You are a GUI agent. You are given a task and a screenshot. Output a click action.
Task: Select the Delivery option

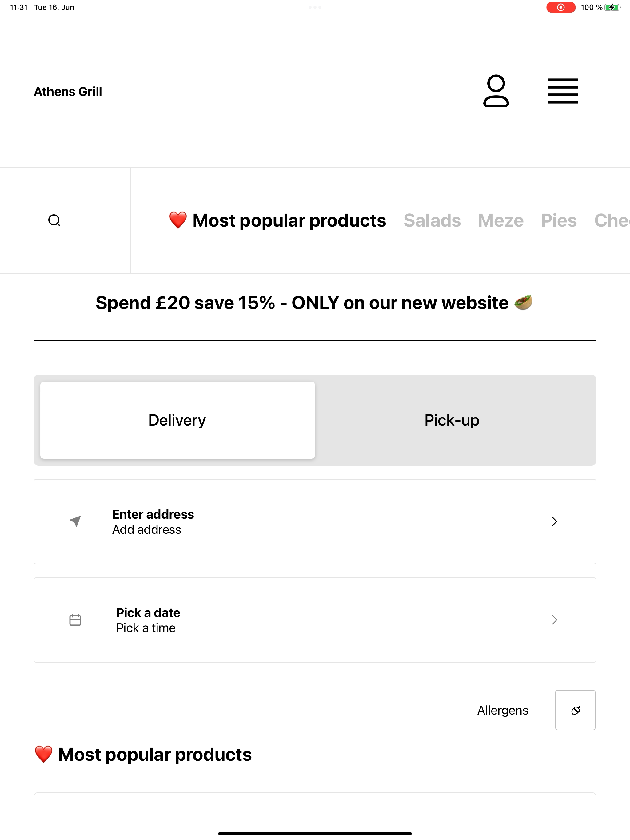(177, 420)
